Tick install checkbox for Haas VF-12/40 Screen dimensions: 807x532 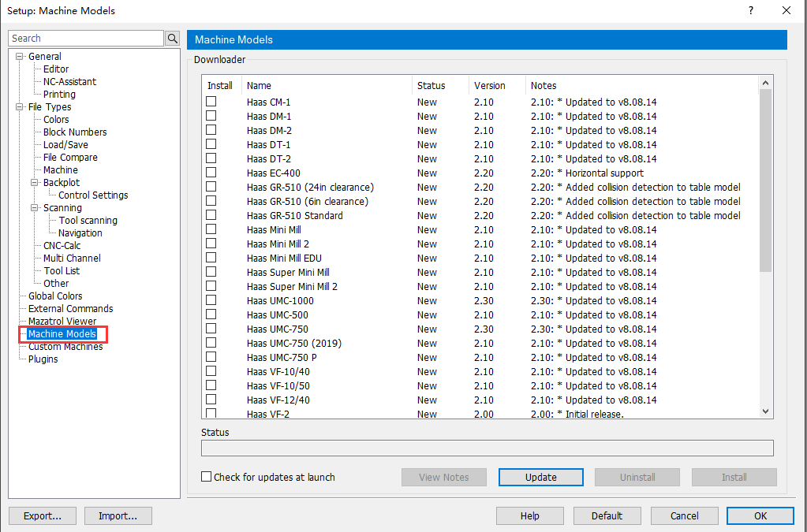pos(211,400)
